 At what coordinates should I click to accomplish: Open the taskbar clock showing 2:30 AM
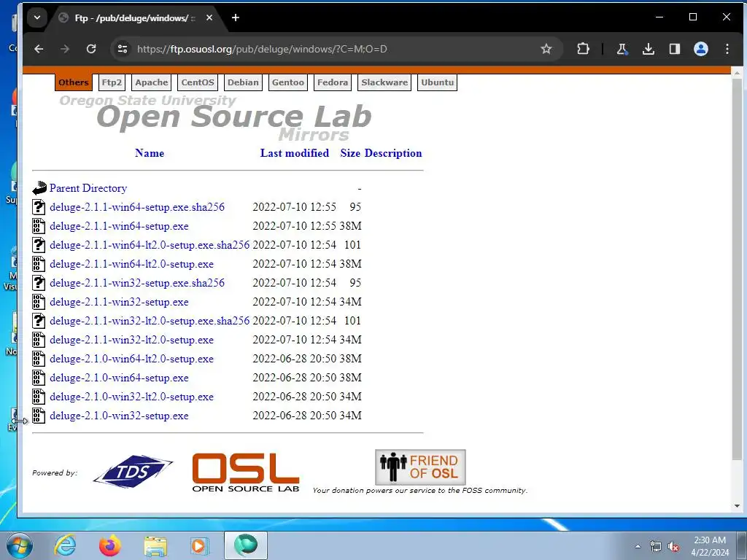(x=710, y=546)
